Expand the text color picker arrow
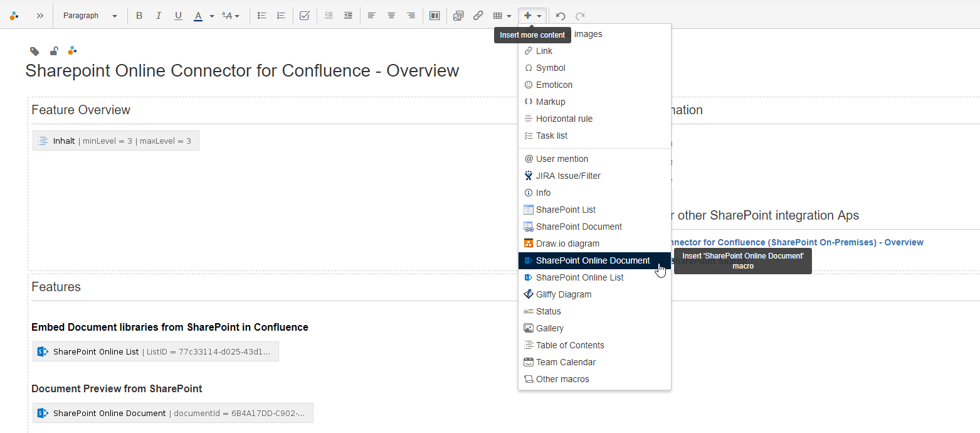Screen dimensions: 980x433 (x=212, y=16)
